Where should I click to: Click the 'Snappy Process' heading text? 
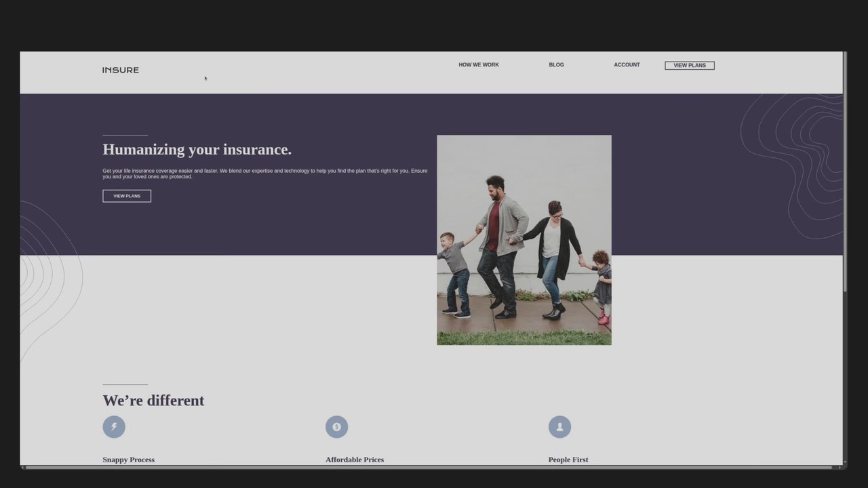tap(129, 460)
